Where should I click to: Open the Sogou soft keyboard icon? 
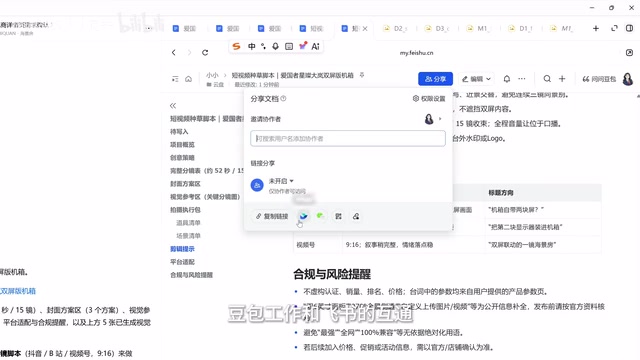[x=289, y=47]
